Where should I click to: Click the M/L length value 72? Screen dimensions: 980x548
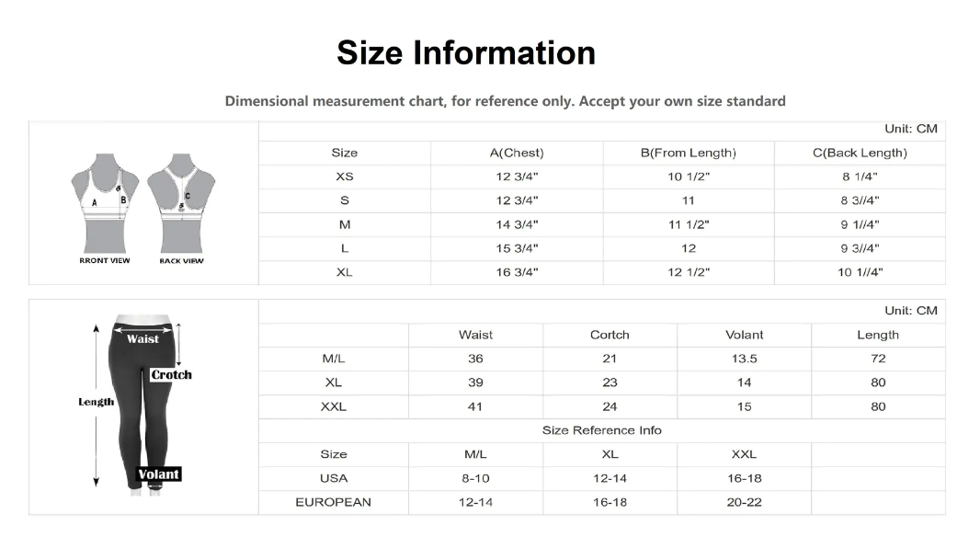[878, 359]
